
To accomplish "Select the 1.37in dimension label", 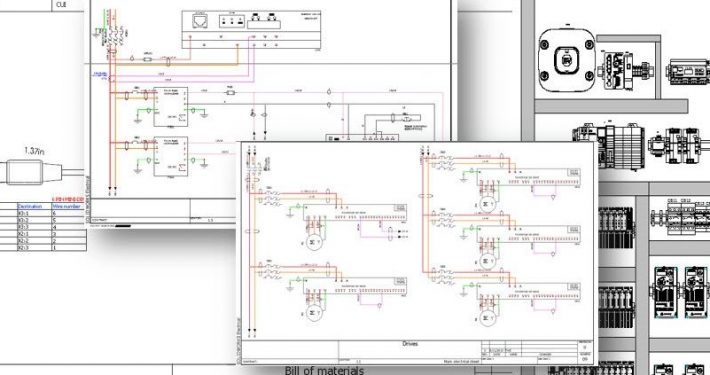I will 34,151.
